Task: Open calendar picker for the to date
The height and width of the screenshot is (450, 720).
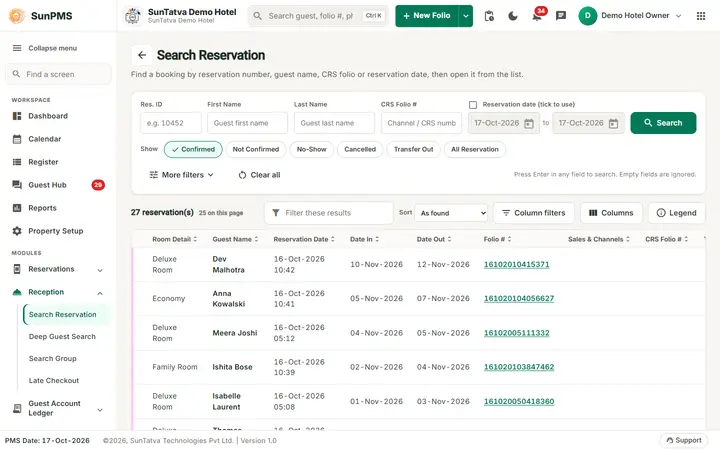Action: tap(613, 123)
